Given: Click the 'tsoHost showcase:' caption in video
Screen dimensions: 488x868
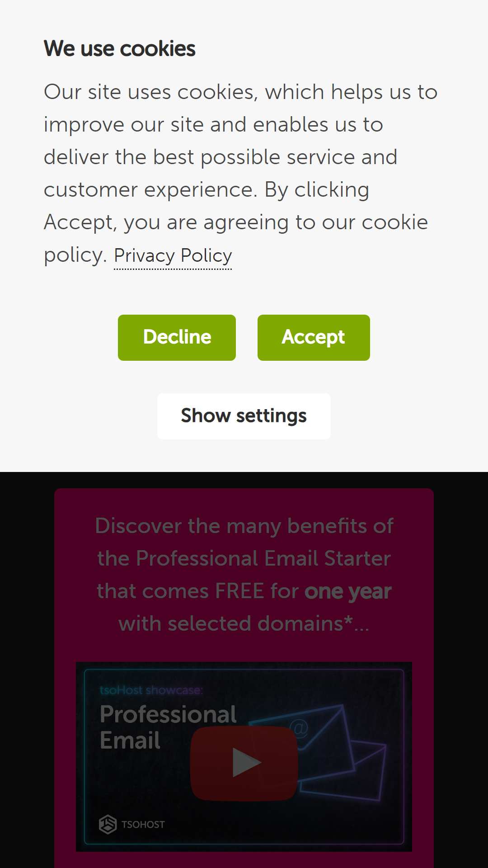Looking at the screenshot, I should (x=151, y=690).
